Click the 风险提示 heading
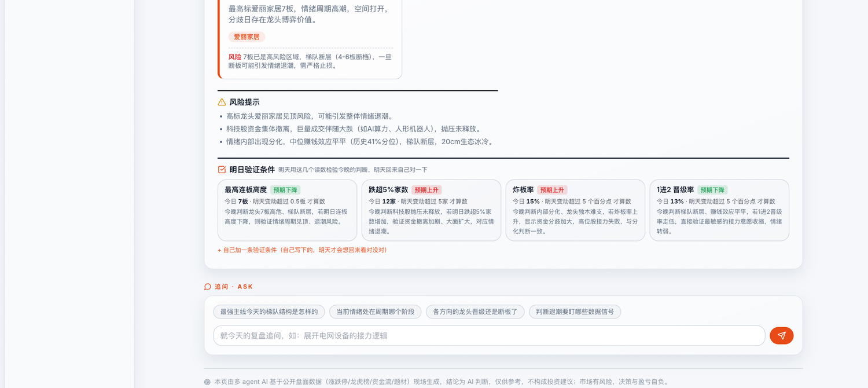This screenshot has width=868, height=388. (x=244, y=102)
